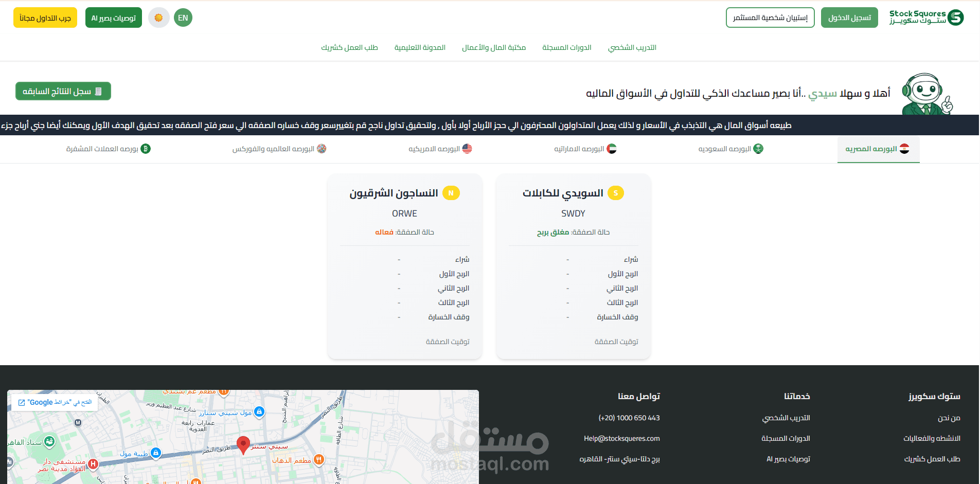Click برج دلتا سيتي ستارز address

click(620, 459)
